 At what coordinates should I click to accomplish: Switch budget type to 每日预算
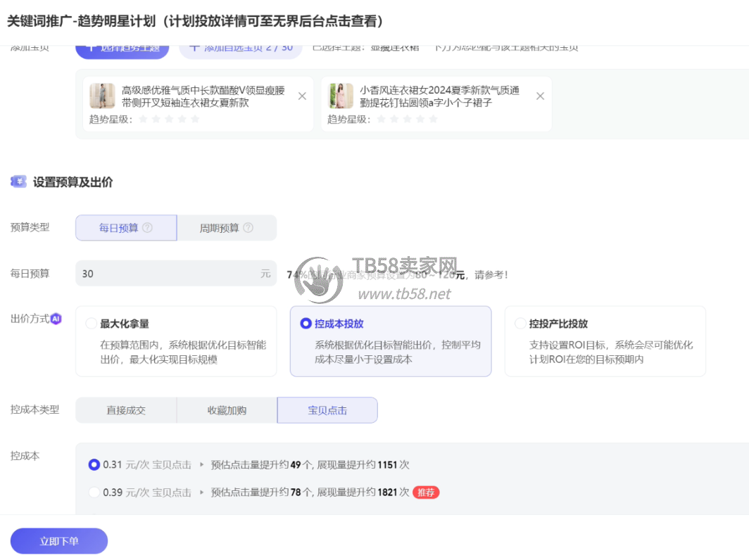[x=126, y=228]
